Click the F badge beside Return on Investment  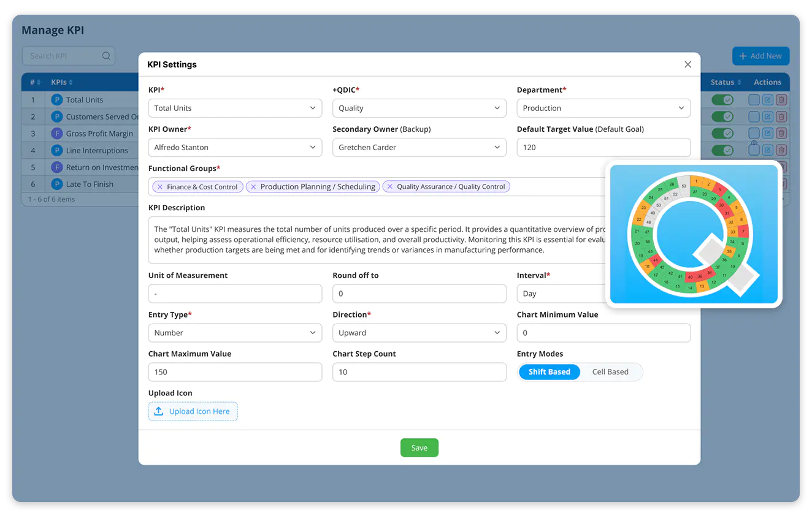pyautogui.click(x=57, y=167)
